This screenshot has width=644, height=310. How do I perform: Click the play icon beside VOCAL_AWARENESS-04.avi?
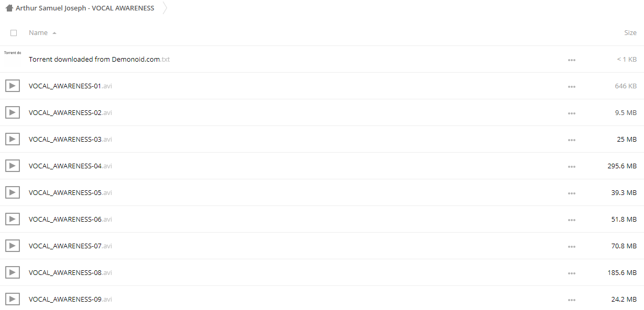pyautogui.click(x=13, y=166)
